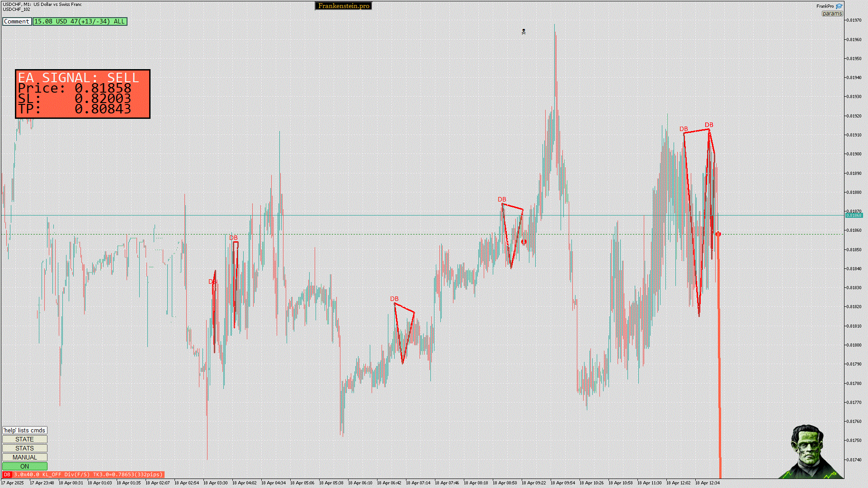Click the strategy parameters status strip

tap(88, 474)
